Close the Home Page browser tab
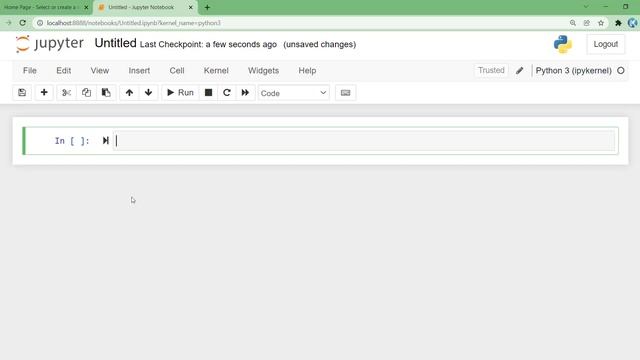 click(x=86, y=7)
